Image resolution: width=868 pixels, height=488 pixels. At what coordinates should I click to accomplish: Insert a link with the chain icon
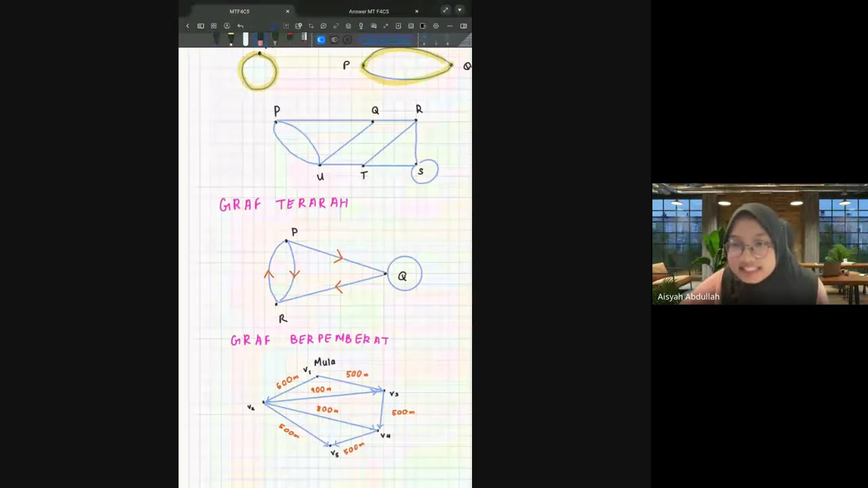[336, 26]
